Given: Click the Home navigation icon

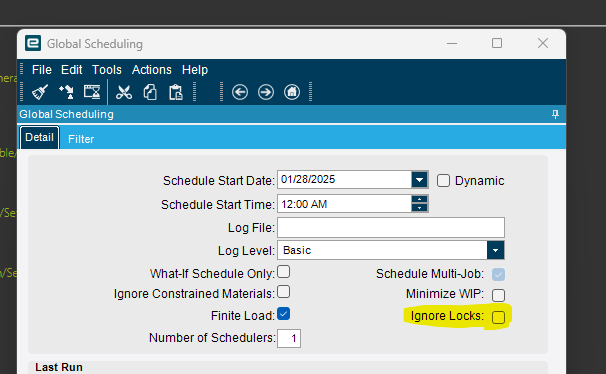Looking at the screenshot, I should 292,92.
